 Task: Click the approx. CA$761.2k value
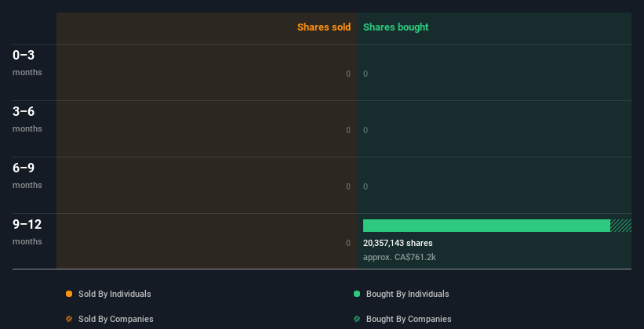tap(399, 257)
